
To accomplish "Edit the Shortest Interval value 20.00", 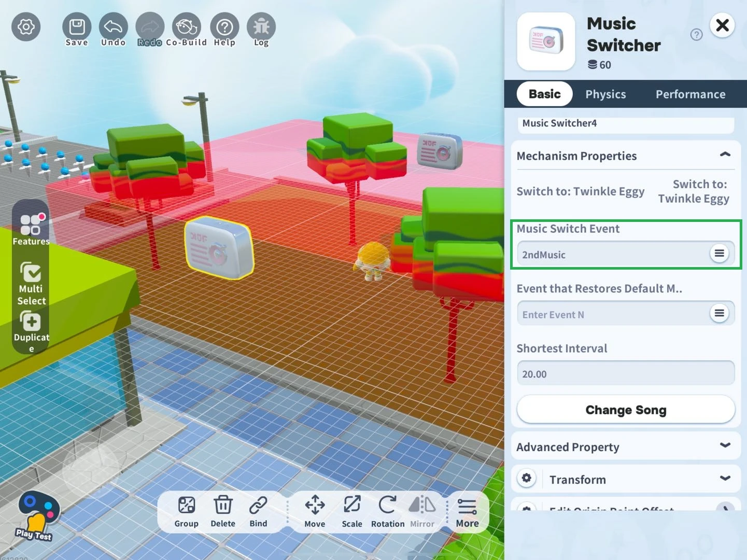I will (x=626, y=373).
